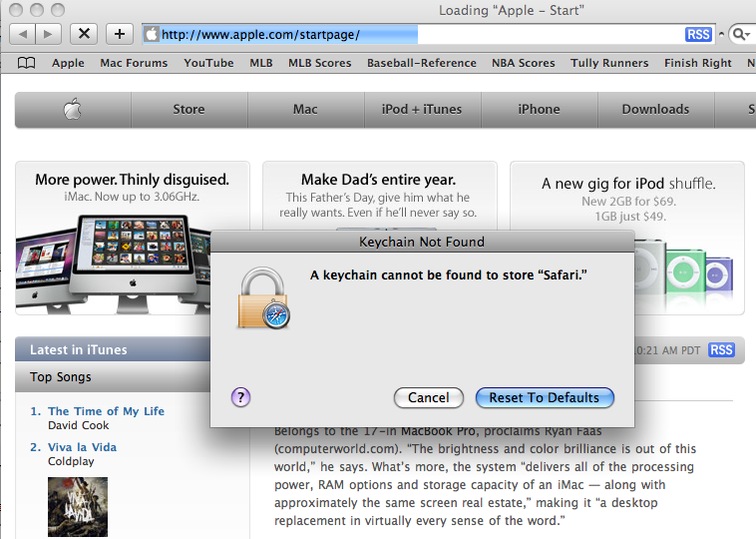Click More power. Thinly disguised. headline
Image resolution: width=756 pixels, height=539 pixels.
click(x=132, y=180)
